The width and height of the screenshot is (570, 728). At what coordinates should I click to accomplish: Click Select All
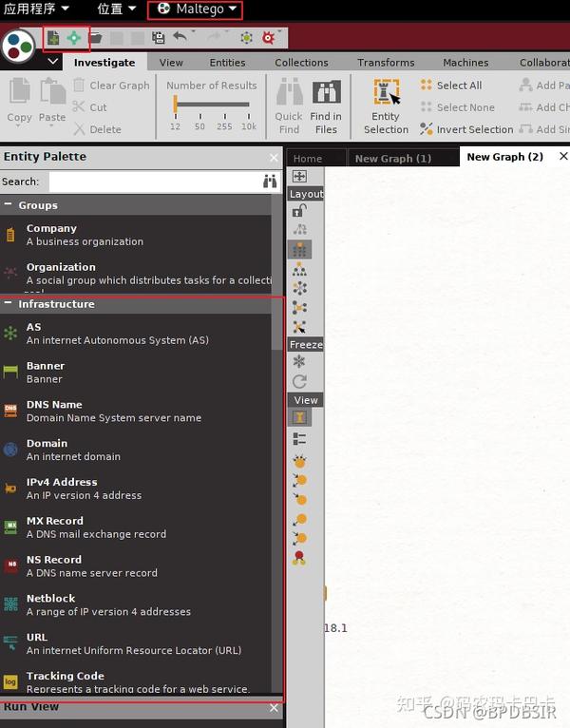click(x=451, y=86)
